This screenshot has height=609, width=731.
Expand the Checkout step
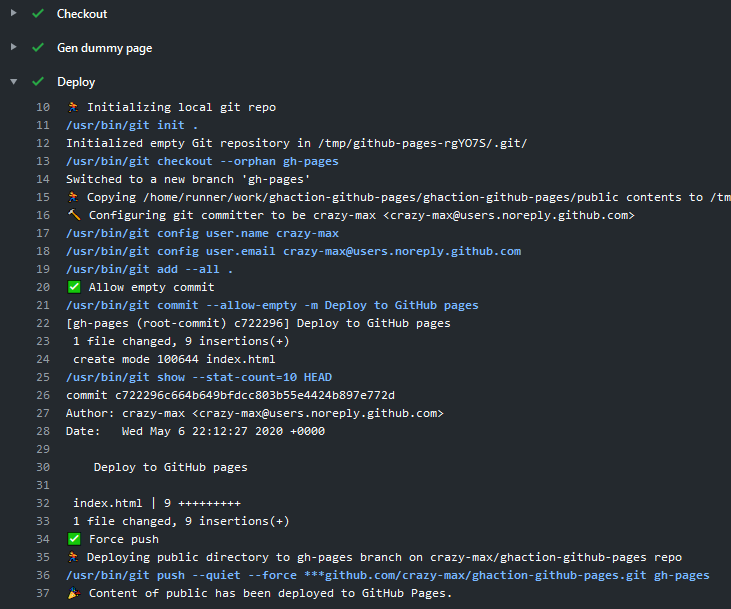click(x=14, y=13)
